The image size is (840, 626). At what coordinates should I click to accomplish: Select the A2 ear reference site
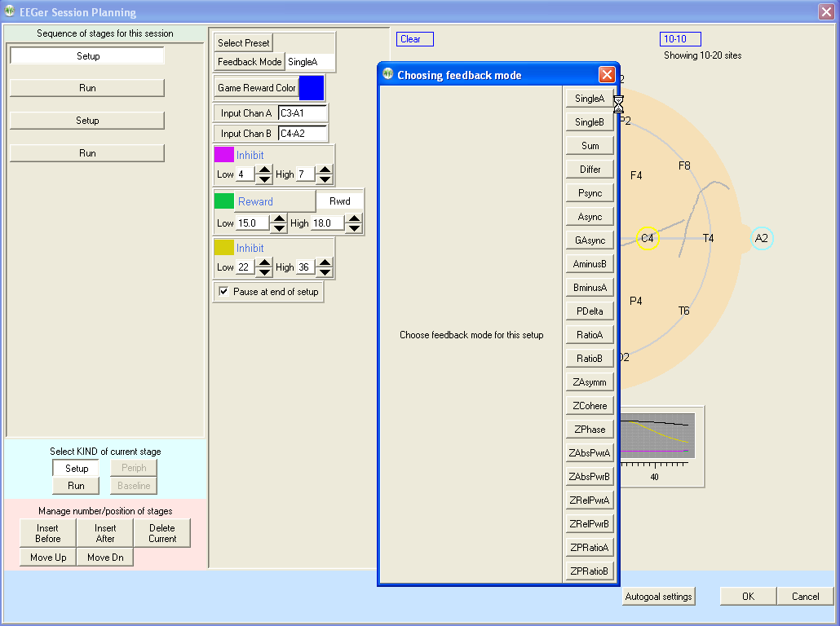tap(761, 238)
